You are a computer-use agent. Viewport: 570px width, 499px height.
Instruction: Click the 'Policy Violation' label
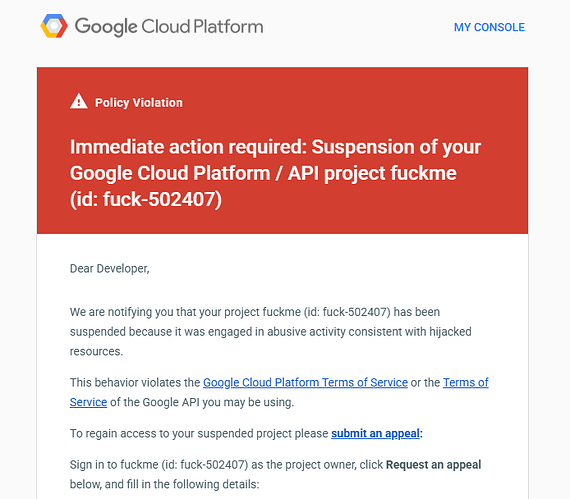139,102
